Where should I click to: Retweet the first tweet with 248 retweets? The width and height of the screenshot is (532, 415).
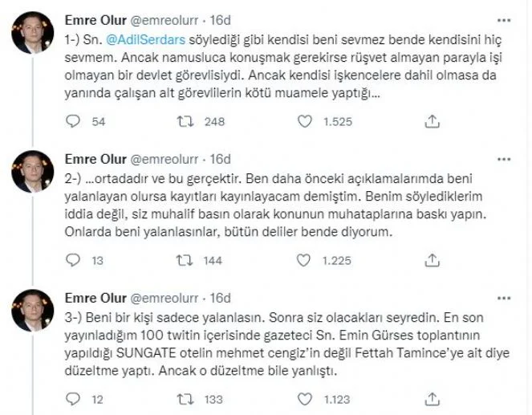coord(185,121)
